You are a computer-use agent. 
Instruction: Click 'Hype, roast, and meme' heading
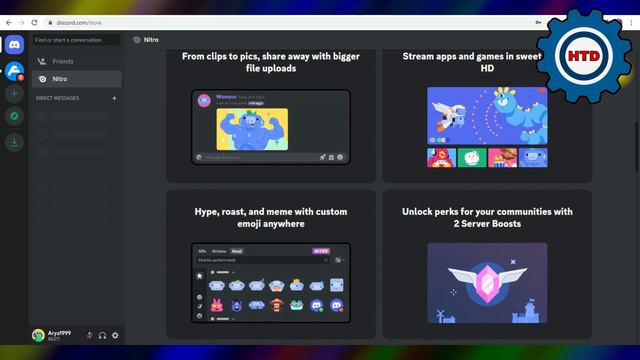tap(271, 218)
